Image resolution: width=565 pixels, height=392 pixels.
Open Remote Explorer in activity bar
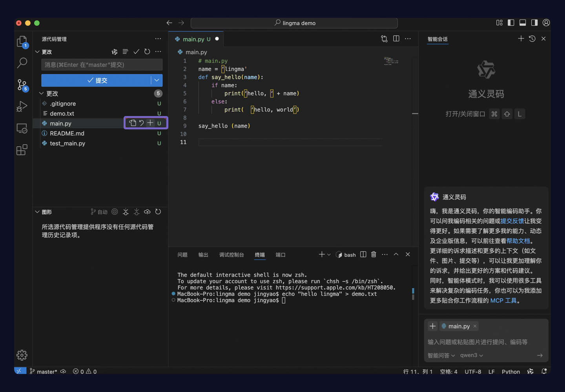pyautogui.click(x=22, y=128)
